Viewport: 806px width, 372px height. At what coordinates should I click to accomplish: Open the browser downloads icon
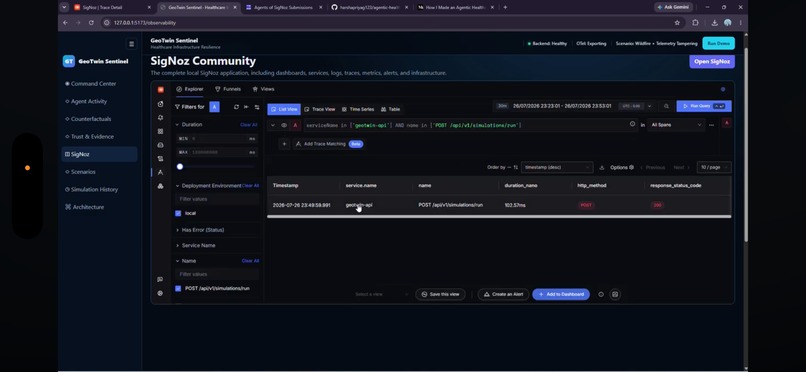pos(715,23)
